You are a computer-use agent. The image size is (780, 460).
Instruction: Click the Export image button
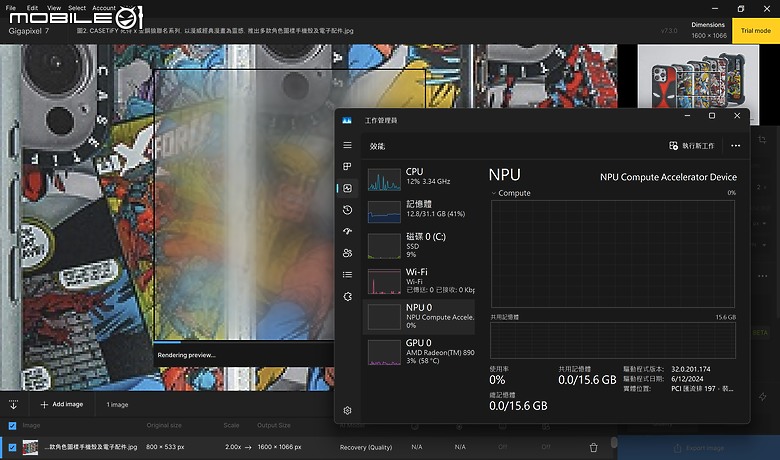pyautogui.click(x=698, y=448)
